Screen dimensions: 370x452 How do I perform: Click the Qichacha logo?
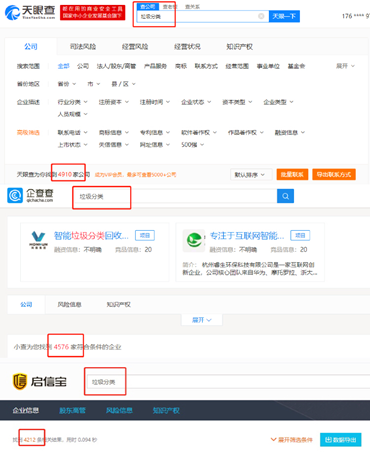point(30,195)
